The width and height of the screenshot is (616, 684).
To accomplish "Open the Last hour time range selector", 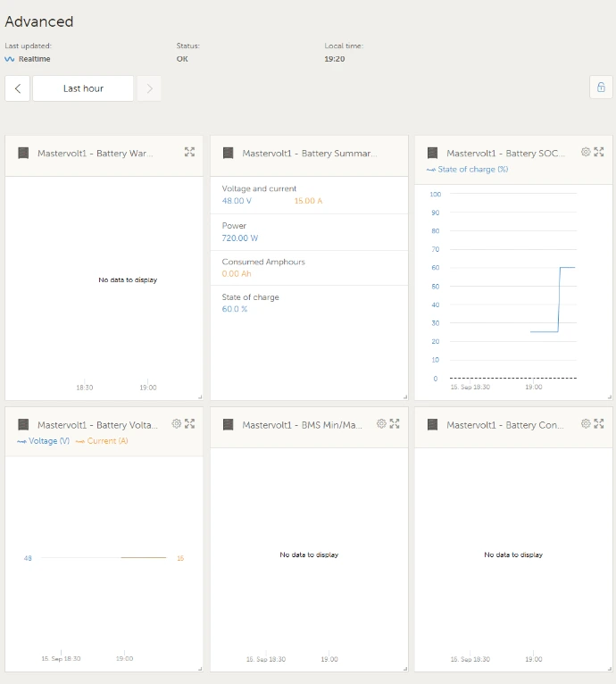I will click(x=83, y=88).
